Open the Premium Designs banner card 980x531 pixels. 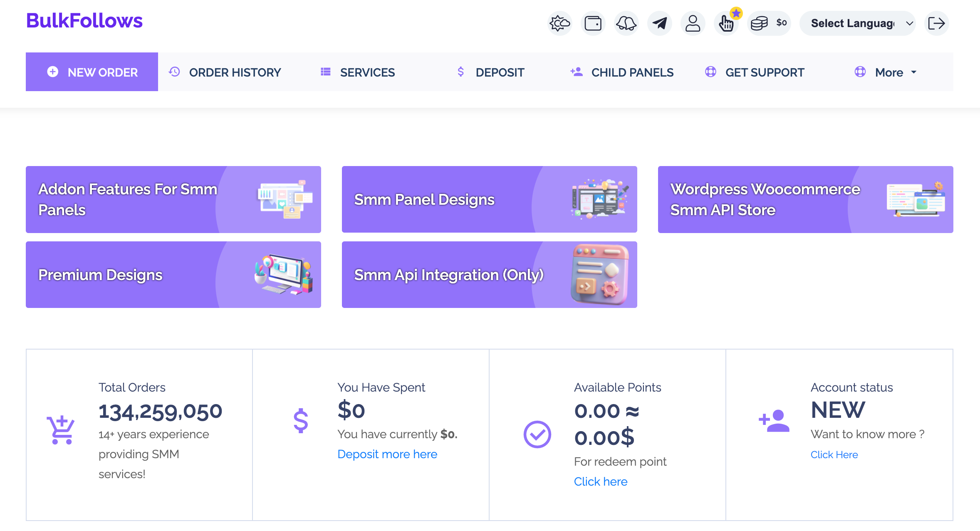(x=173, y=275)
